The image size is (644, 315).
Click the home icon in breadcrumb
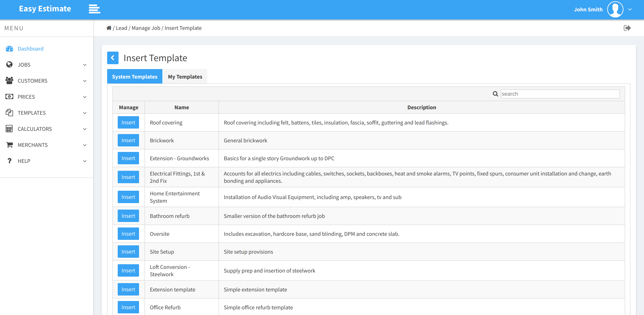point(109,28)
